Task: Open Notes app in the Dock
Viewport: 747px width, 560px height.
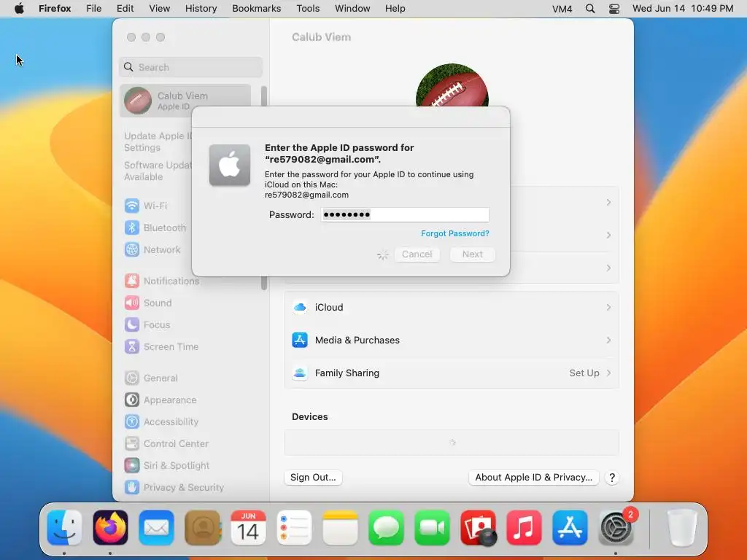Action: click(340, 528)
